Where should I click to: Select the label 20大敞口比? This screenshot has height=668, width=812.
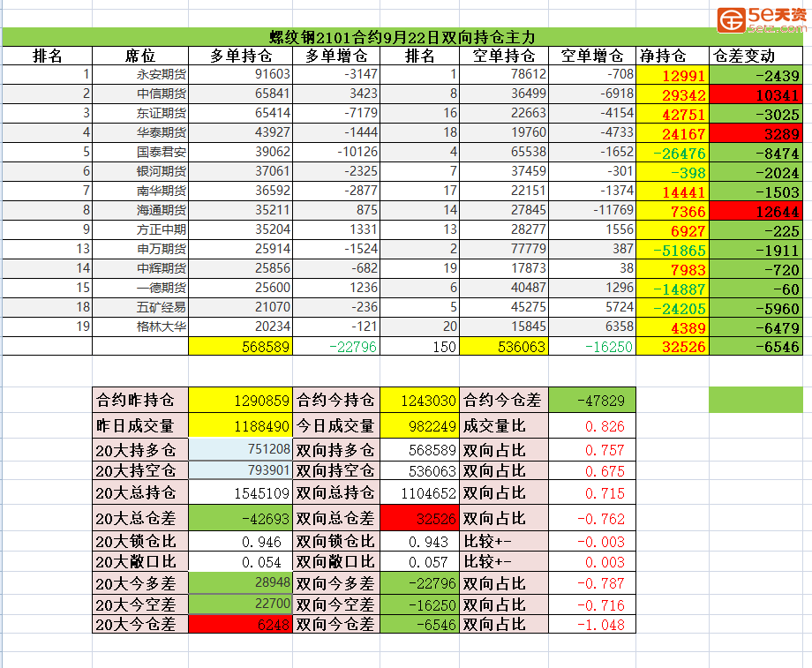tap(140, 561)
